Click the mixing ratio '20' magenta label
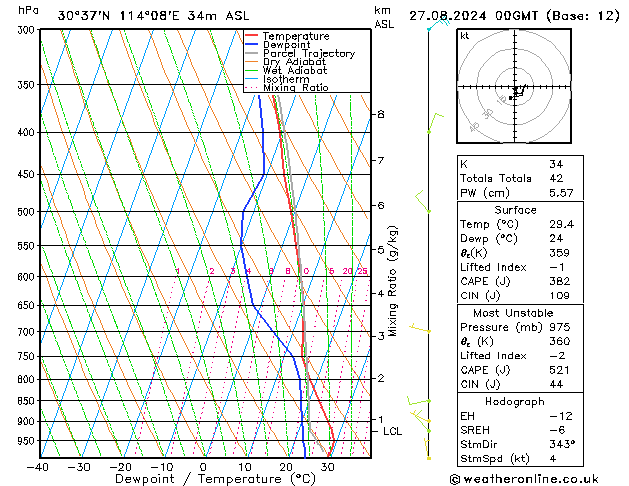The width and height of the screenshot is (629, 486). pyautogui.click(x=347, y=271)
